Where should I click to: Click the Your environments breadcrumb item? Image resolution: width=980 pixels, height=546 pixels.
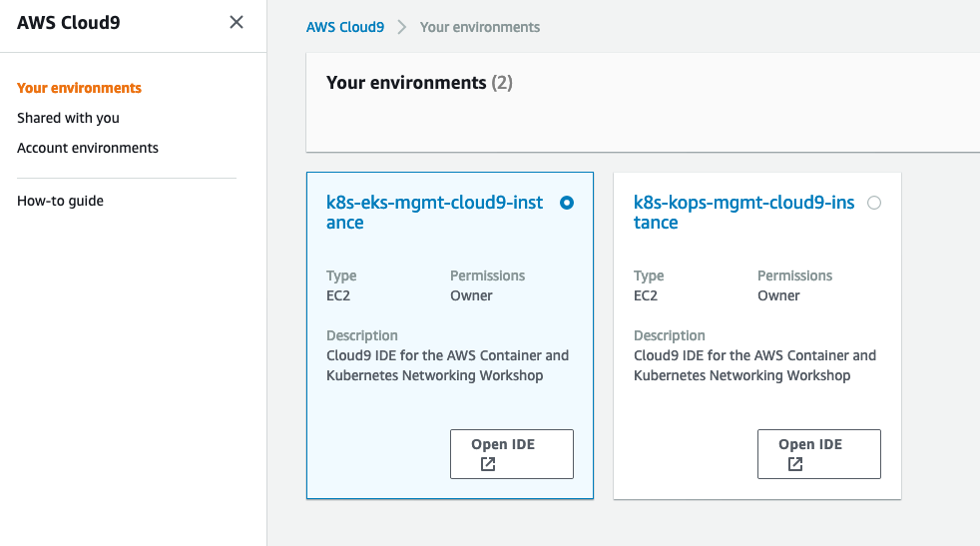[x=480, y=28]
